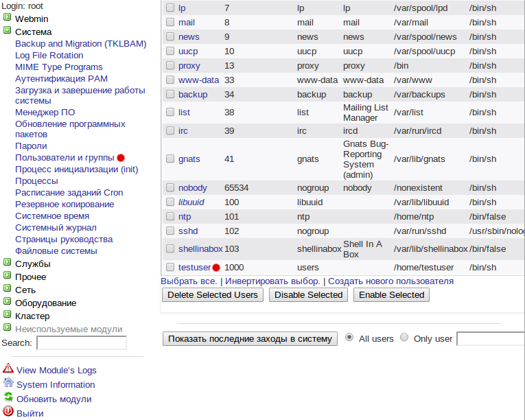Screen dimensions: 525x420
Task: Open the gnats user link
Action: point(189,159)
